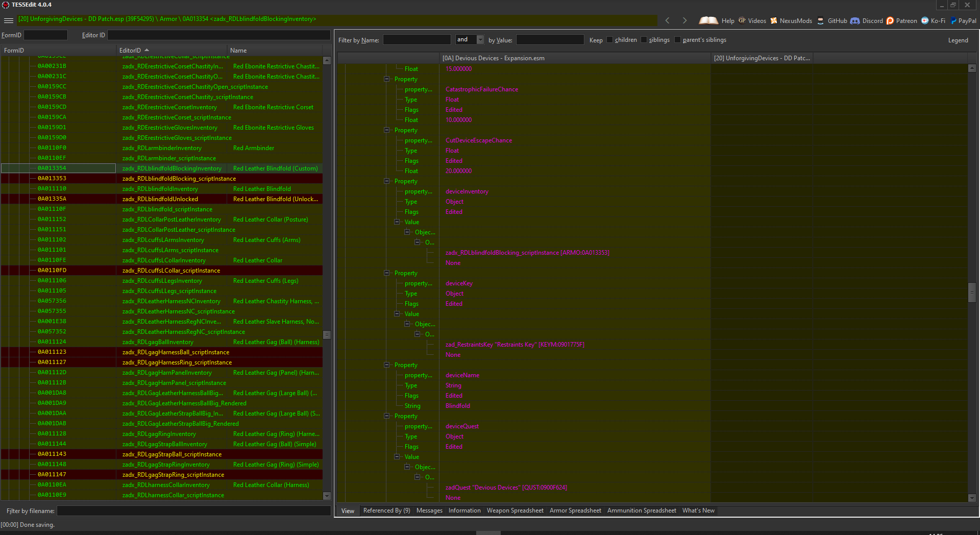
Task: Select the Devious Devices - Expansion.esm column header
Action: [x=575, y=58]
